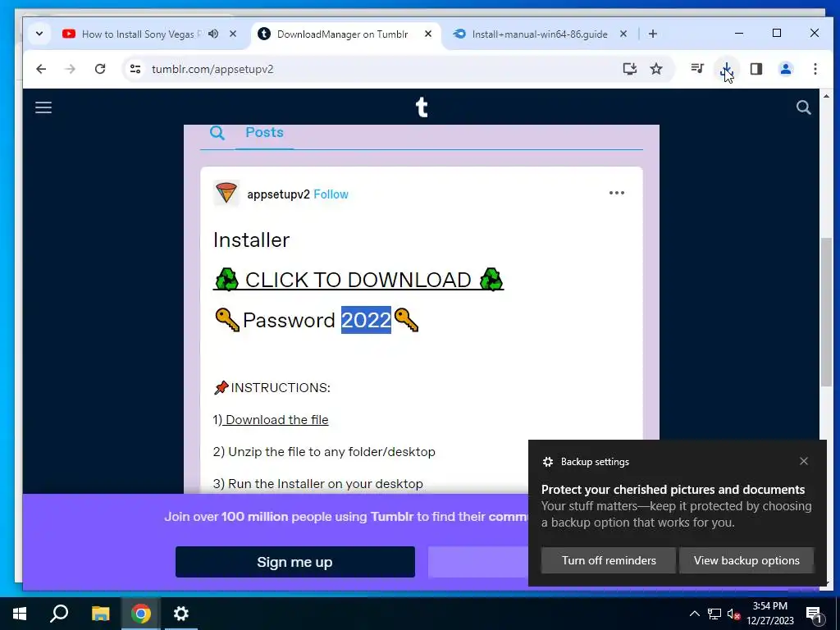The height and width of the screenshot is (630, 840).
Task: Click the scrollbar up arrow of the page
Action: [826, 97]
